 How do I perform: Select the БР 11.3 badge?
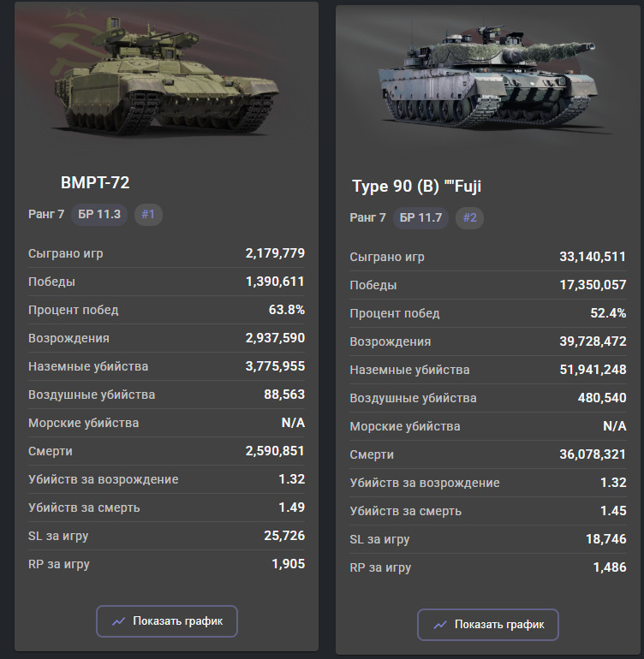point(99,214)
